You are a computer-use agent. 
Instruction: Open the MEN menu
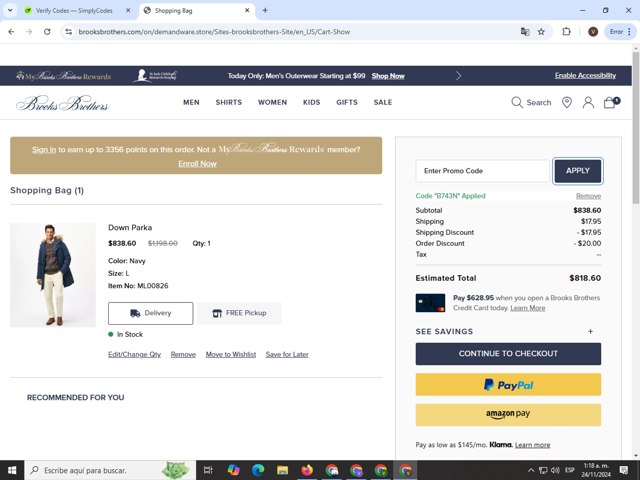pyautogui.click(x=191, y=102)
